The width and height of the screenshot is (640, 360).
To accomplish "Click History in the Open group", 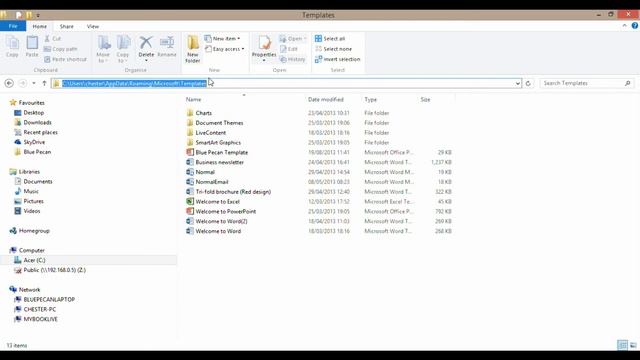I will click(x=293, y=59).
